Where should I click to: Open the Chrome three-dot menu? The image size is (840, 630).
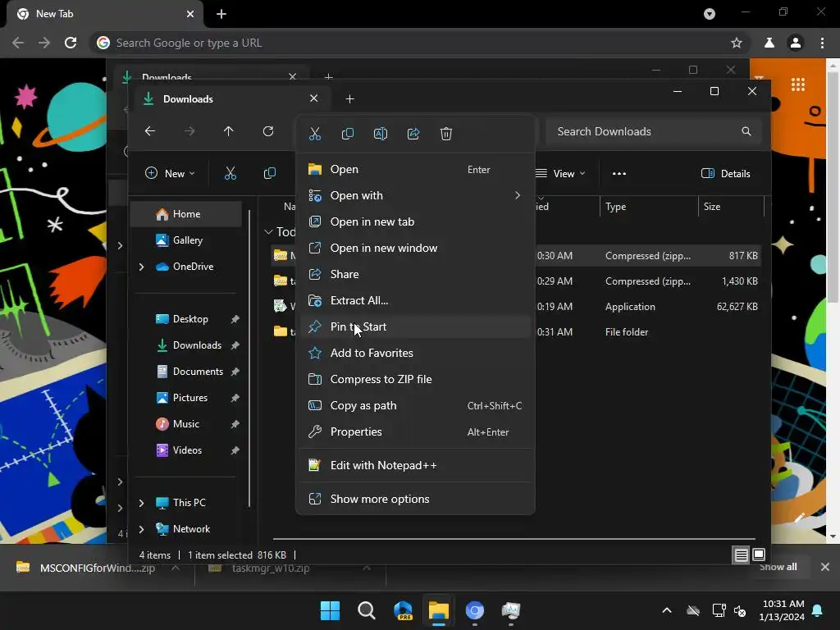822,43
